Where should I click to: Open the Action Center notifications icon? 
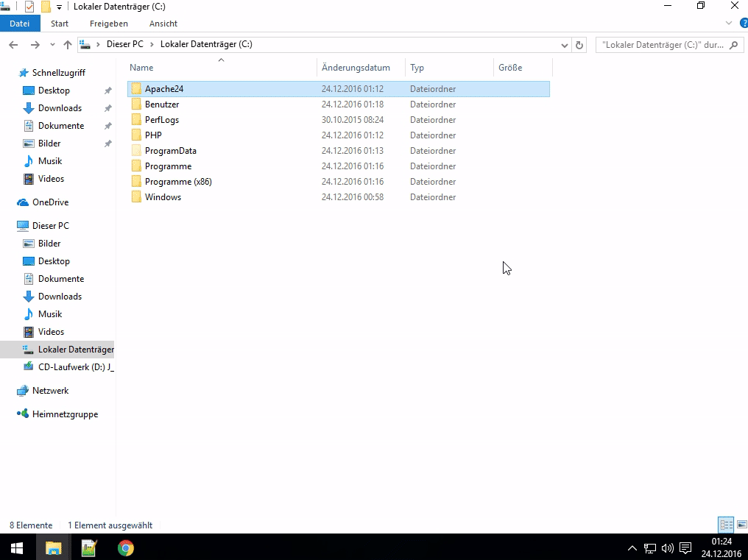coord(685,547)
